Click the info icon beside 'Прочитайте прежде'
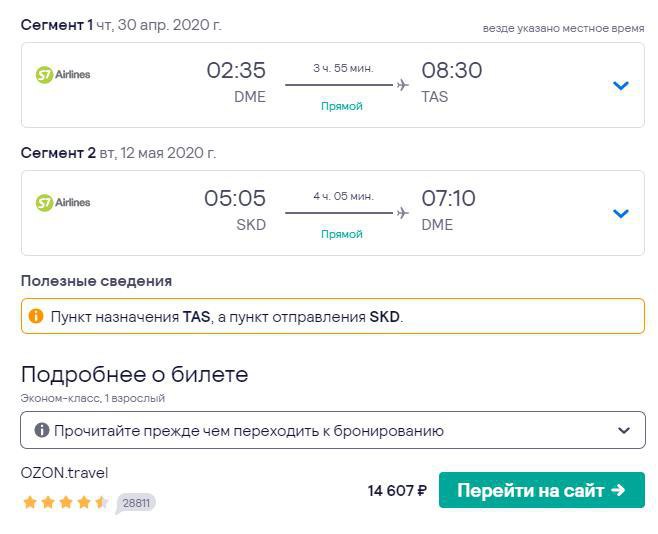The width and height of the screenshot is (658, 534). (42, 431)
